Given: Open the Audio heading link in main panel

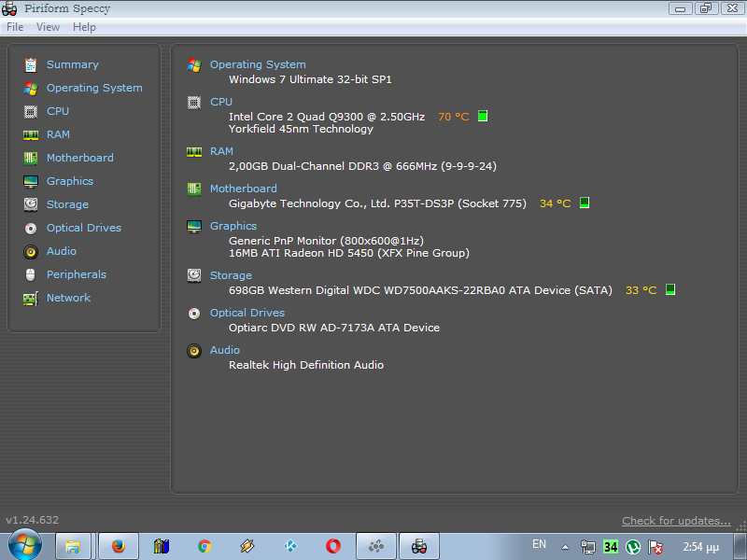Looking at the screenshot, I should [x=225, y=350].
